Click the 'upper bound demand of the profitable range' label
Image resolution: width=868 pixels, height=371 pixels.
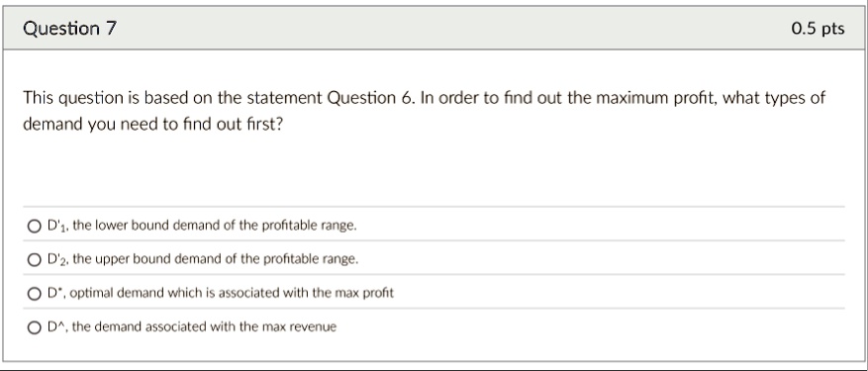[216, 258]
